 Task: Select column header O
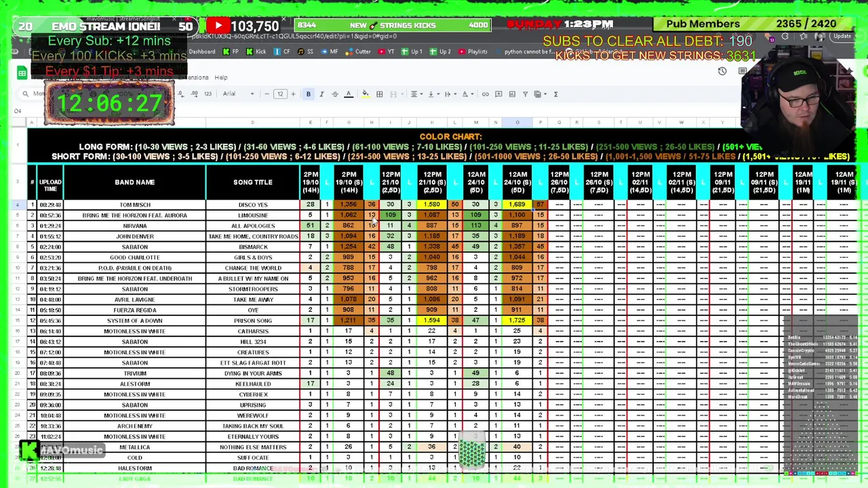click(x=517, y=123)
